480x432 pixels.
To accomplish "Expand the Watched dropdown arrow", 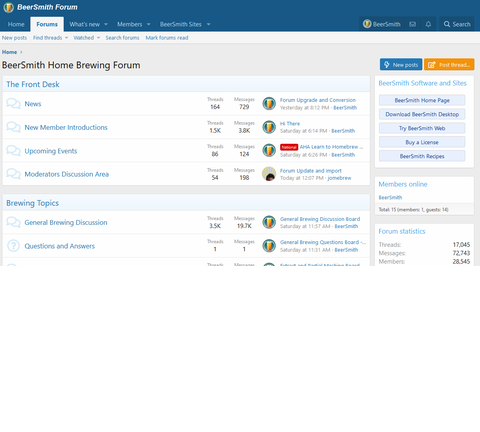I will pyautogui.click(x=98, y=38).
